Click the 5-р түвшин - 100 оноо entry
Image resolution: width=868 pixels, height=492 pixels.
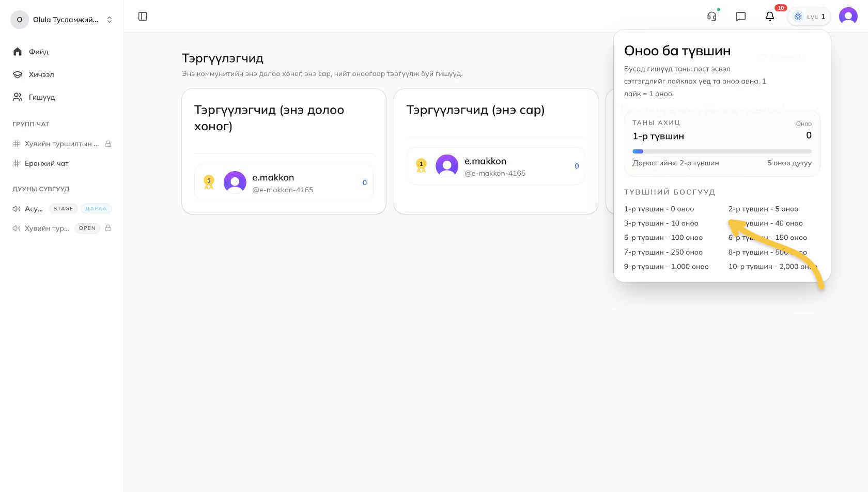click(663, 238)
